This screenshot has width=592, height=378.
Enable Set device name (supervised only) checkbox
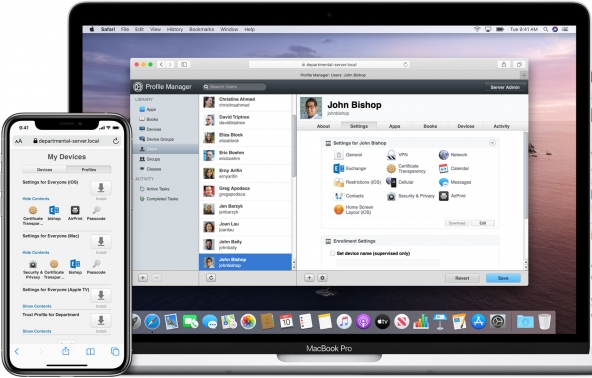coord(332,253)
